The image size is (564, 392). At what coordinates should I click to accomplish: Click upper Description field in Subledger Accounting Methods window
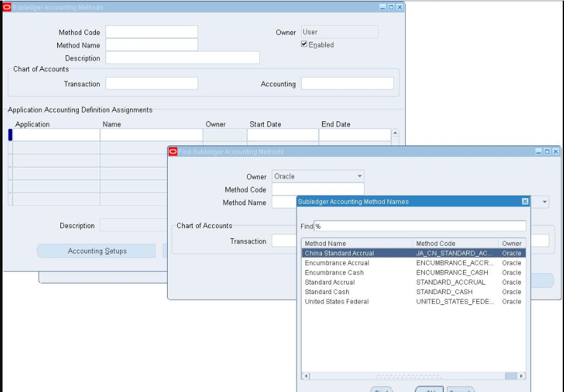pos(182,58)
